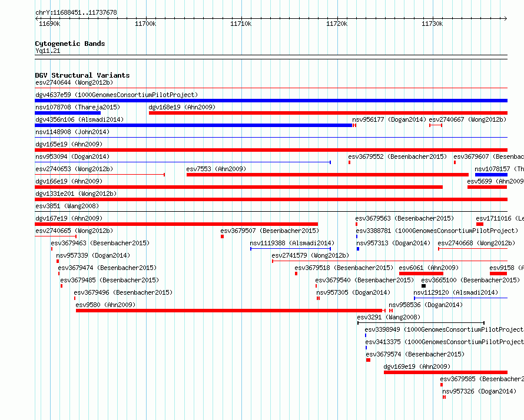
Task: Click the Yq11.21 cytogenetic band label
Action: 48,51
